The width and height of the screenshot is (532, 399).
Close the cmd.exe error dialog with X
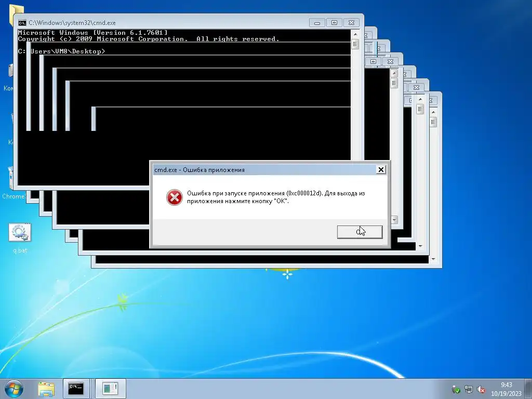381,170
